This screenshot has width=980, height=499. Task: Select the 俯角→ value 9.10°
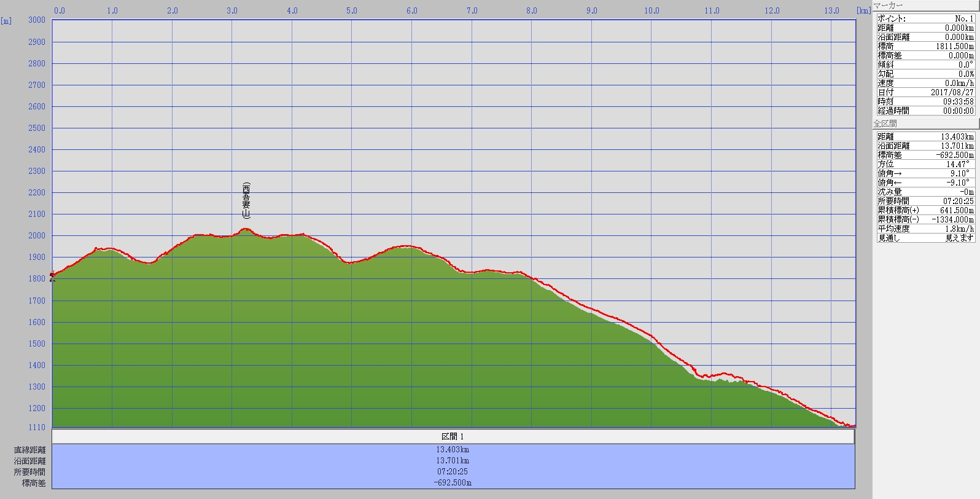coord(960,173)
